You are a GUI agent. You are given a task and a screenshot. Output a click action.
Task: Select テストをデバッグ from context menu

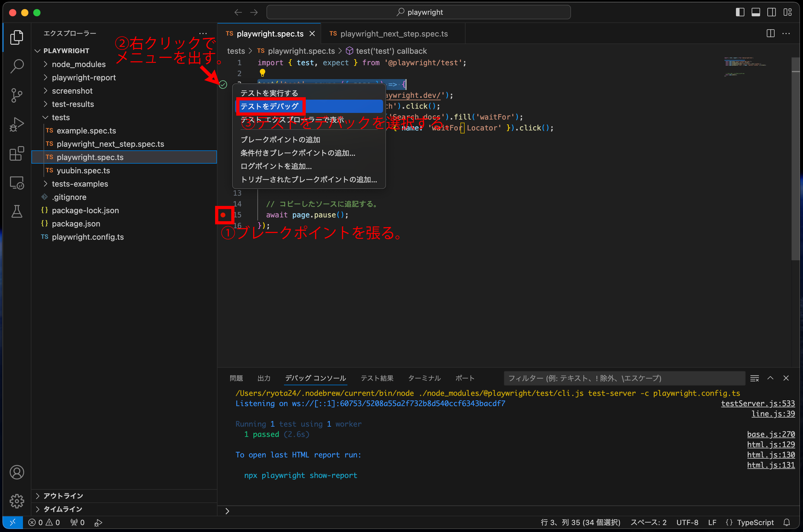[270, 106]
